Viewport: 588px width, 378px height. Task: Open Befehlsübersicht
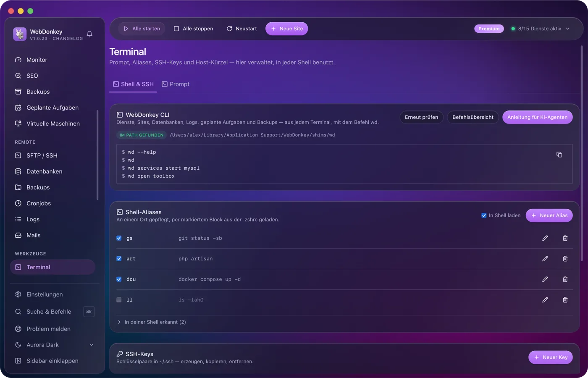click(x=473, y=117)
